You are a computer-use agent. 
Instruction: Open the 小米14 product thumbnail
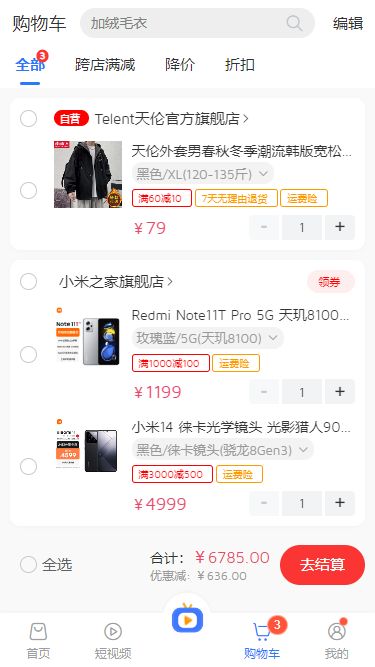88,451
